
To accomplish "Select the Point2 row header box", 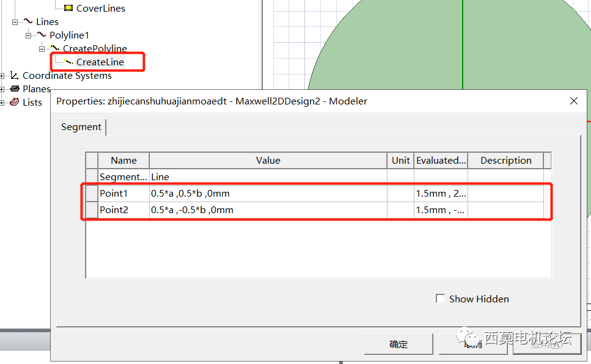I will pyautogui.click(x=92, y=210).
